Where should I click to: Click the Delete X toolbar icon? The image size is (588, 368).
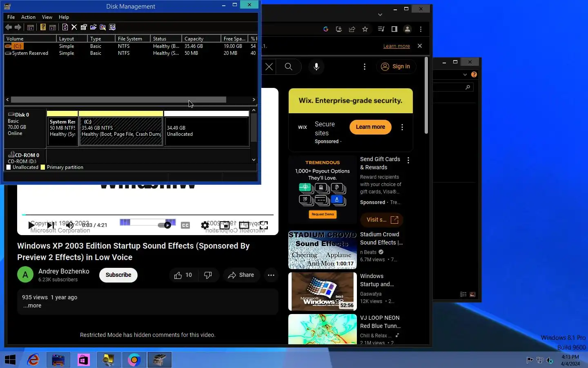click(74, 27)
